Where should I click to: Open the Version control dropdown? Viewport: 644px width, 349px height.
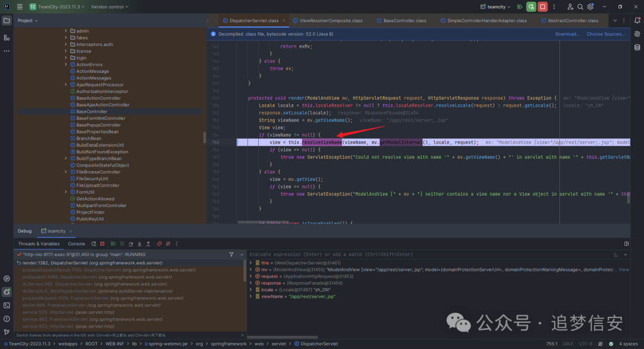(x=110, y=7)
